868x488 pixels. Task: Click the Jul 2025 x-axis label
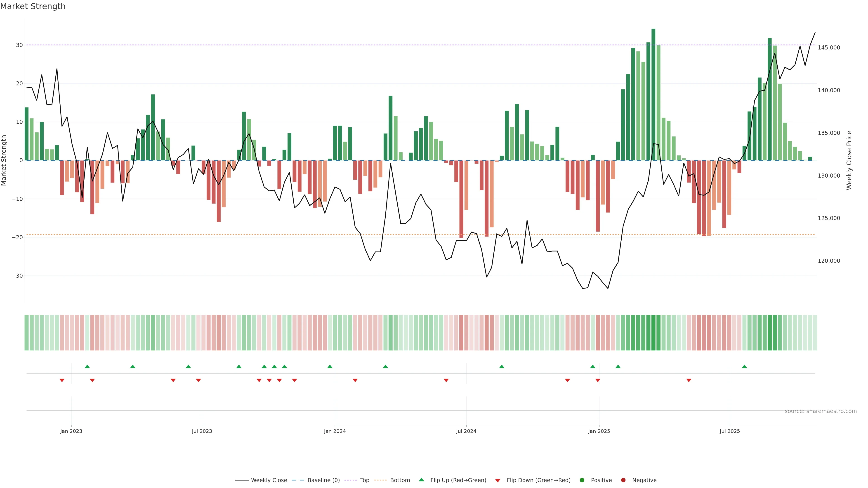(x=729, y=431)
